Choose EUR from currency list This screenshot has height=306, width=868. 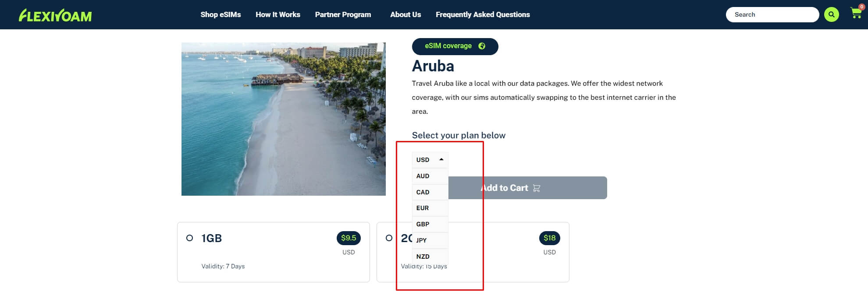(423, 208)
